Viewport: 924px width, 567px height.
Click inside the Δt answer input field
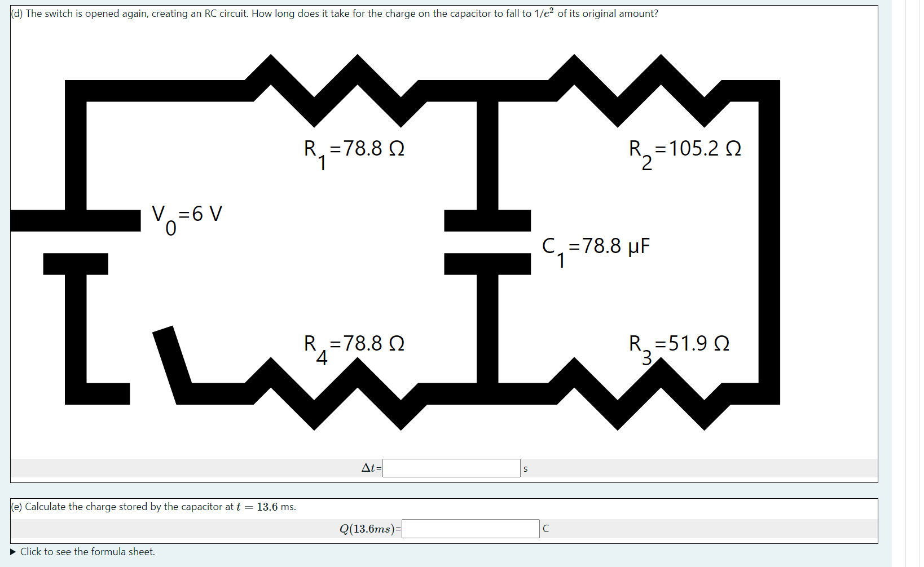click(450, 468)
